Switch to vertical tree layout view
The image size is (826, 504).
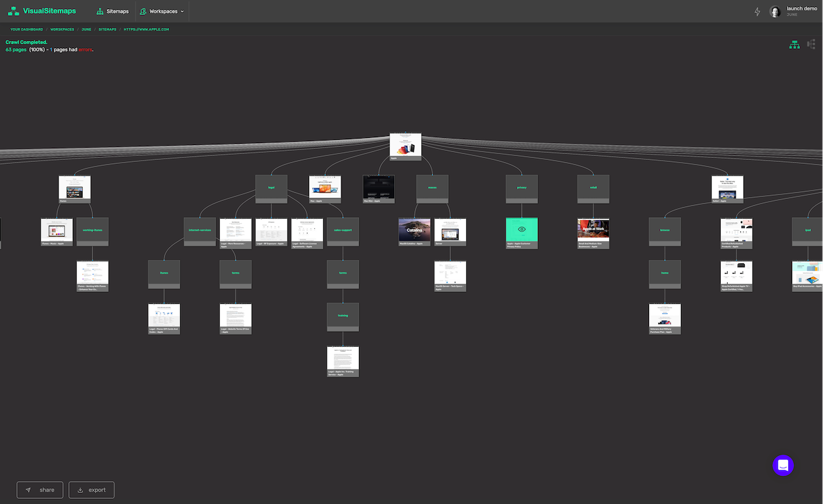click(794, 44)
